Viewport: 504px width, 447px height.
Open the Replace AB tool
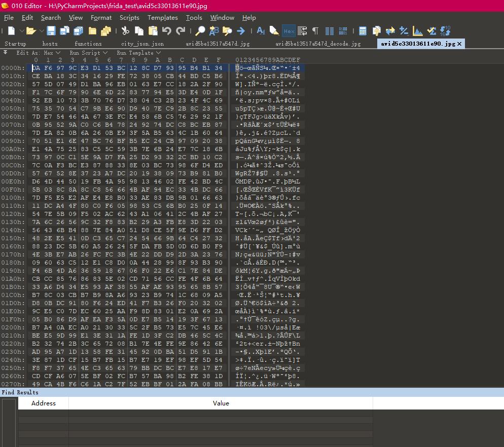[214, 31]
